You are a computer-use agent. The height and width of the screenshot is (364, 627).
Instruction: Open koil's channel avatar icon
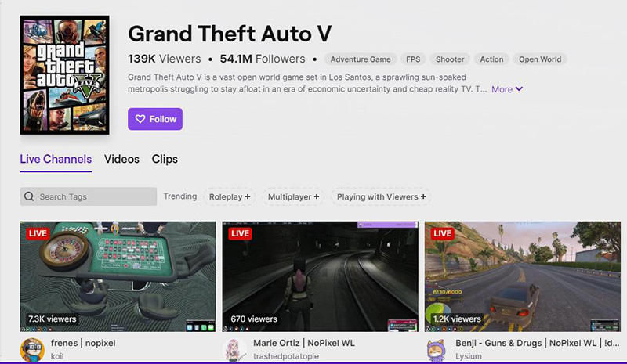[32, 349]
